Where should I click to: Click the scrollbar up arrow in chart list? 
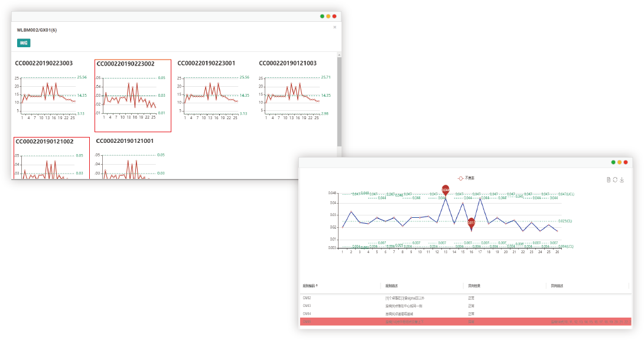click(339, 55)
